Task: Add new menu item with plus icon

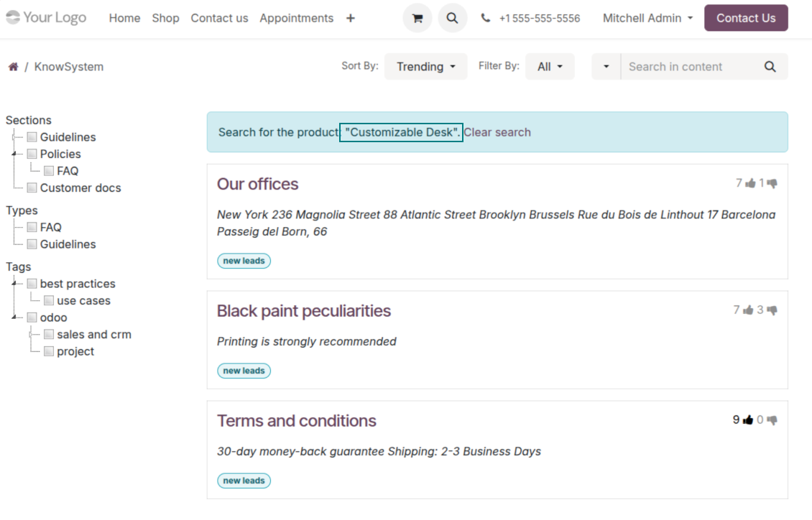Action: (350, 18)
